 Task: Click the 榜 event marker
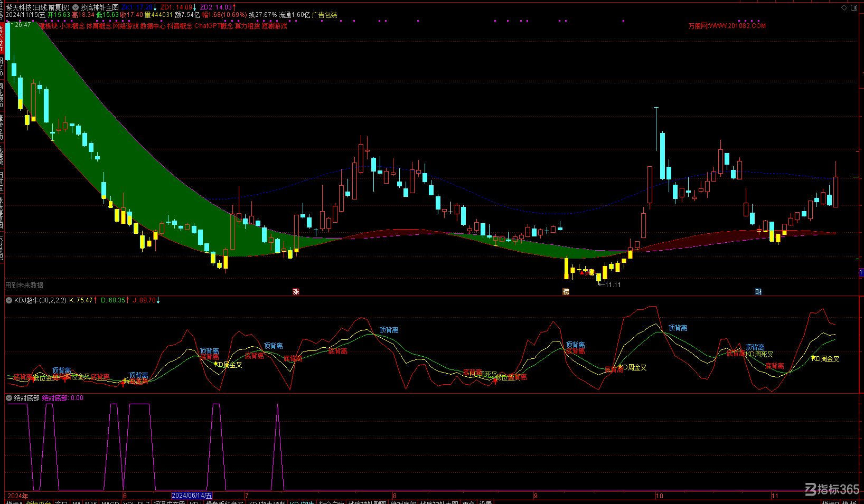pos(566,291)
